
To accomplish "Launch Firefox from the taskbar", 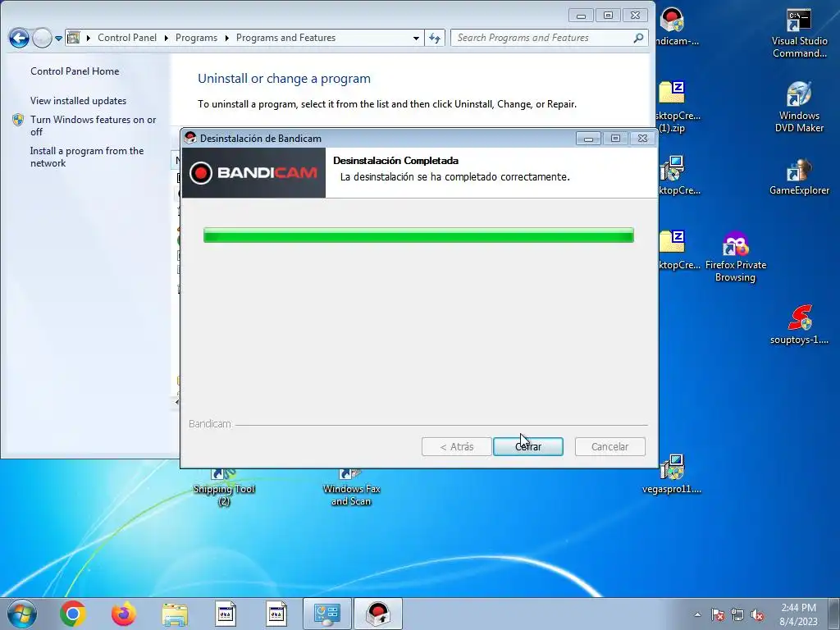I will pos(123,614).
